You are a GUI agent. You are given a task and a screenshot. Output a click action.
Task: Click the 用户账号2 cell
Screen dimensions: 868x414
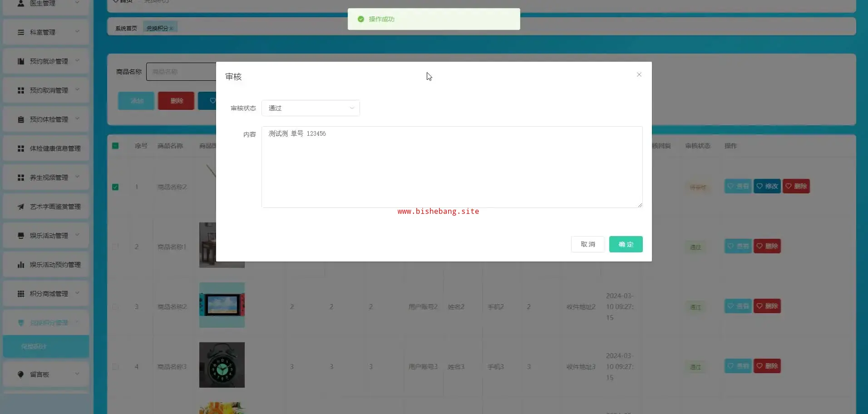click(x=423, y=307)
